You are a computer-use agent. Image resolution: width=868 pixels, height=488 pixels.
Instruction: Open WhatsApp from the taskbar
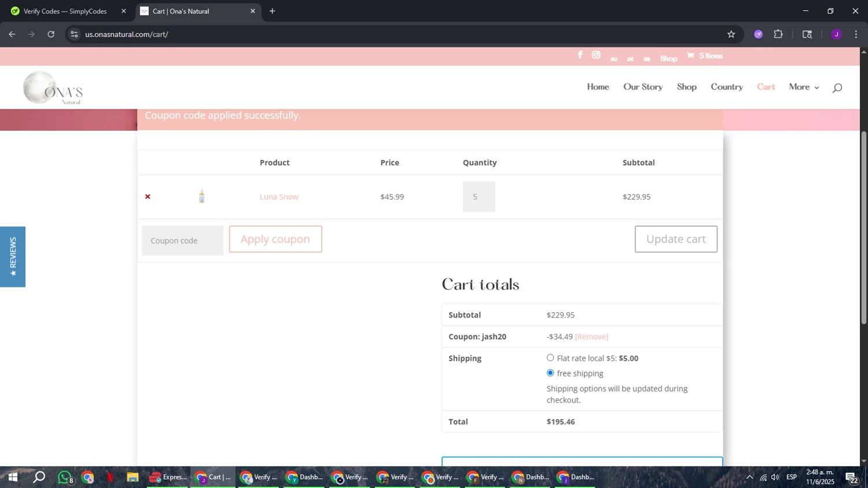pos(65,477)
